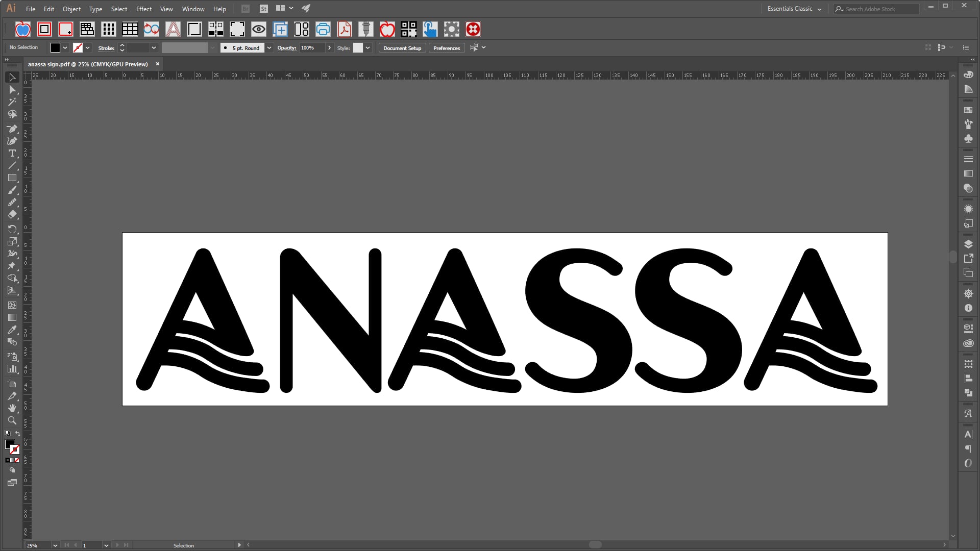Viewport: 980px width, 551px height.
Task: Click the blue apple toolbar icon
Action: tap(23, 29)
